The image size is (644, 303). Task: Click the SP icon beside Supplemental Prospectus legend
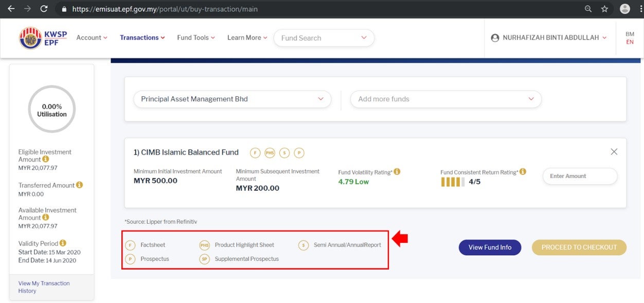click(x=205, y=259)
